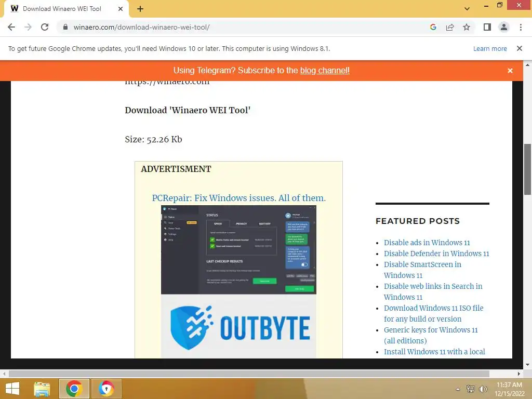Screen dimensions: 532x399
Task: Click the browser back arrow
Action: (11, 27)
